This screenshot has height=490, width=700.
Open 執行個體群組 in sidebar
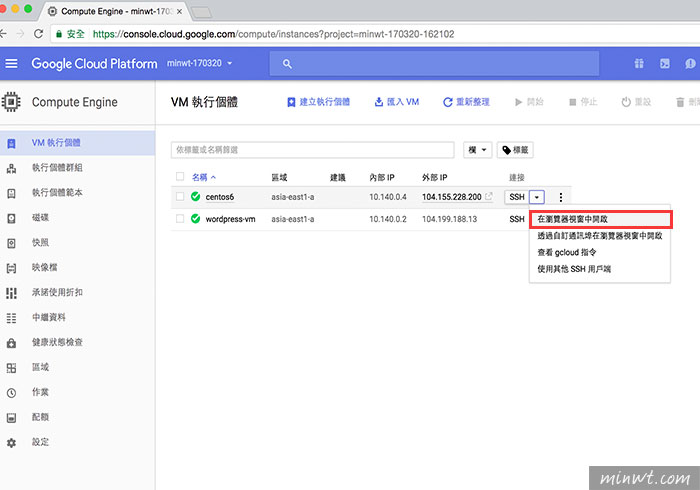click(x=57, y=168)
